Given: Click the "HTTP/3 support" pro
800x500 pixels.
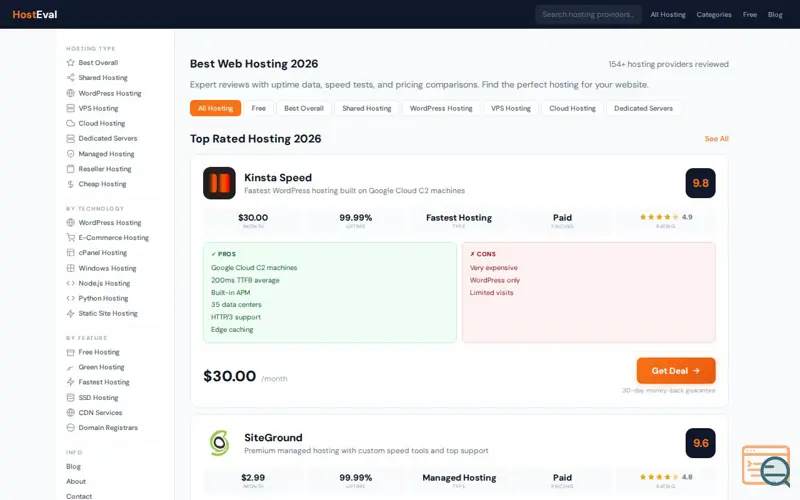Looking at the screenshot, I should point(236,317).
